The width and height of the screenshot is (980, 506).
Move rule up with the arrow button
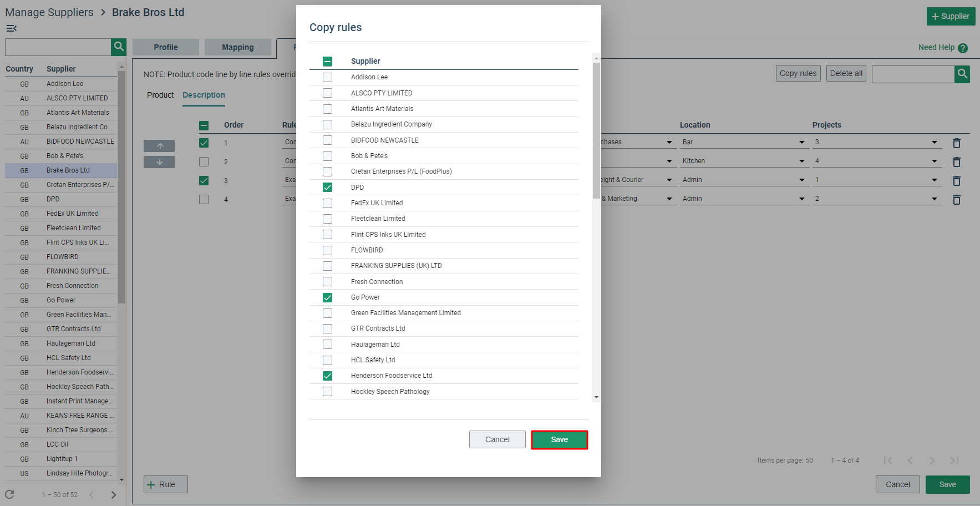coord(159,146)
